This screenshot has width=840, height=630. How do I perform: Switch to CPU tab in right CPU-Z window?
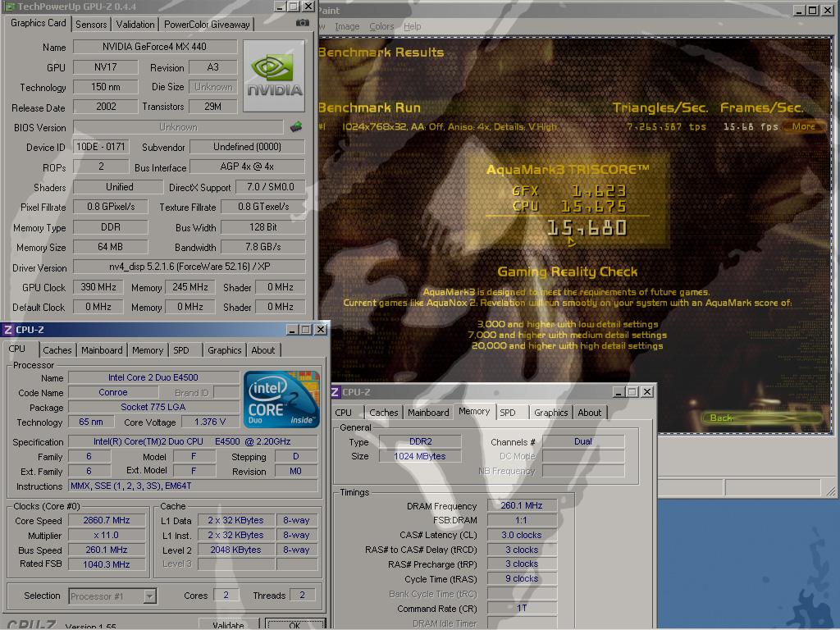click(x=344, y=413)
